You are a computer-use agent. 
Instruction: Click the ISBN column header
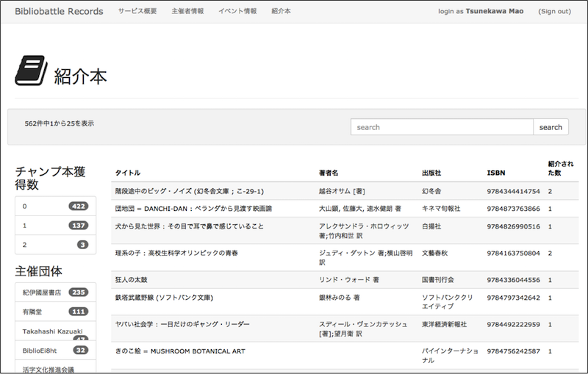coord(495,173)
